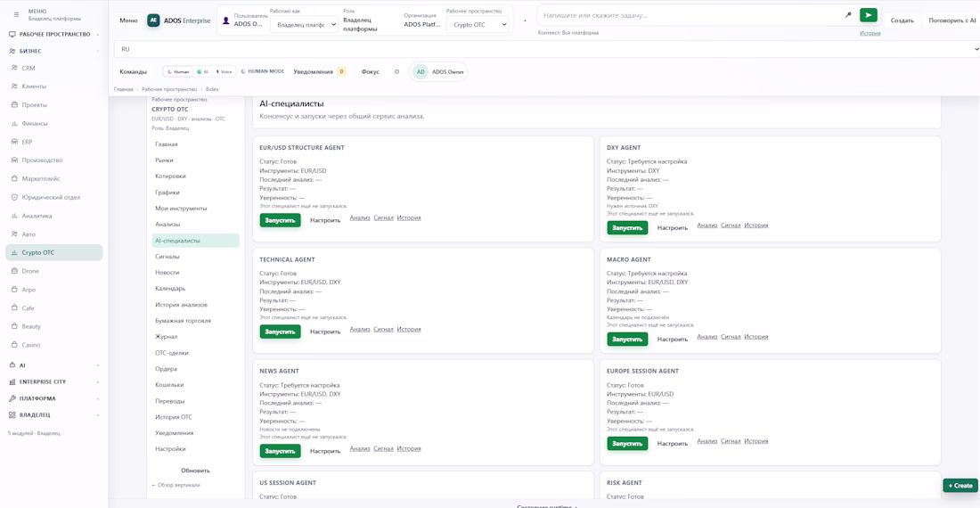The height and width of the screenshot is (508, 980).
Task: Open OTC-сделки menu item
Action: [x=196, y=353]
